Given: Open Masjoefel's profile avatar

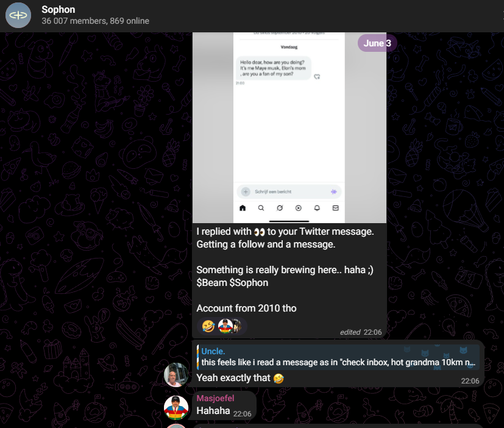Looking at the screenshot, I should pos(176,408).
